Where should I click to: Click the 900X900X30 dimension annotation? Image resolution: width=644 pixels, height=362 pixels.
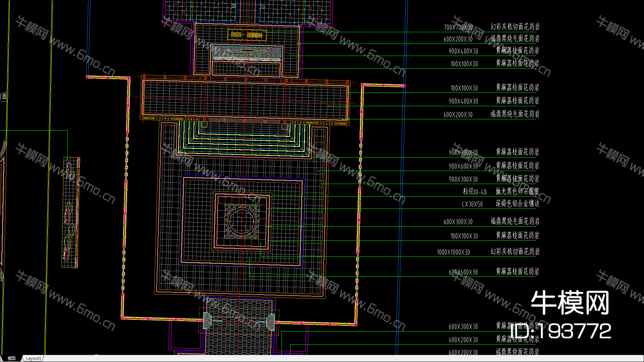[x=463, y=153]
